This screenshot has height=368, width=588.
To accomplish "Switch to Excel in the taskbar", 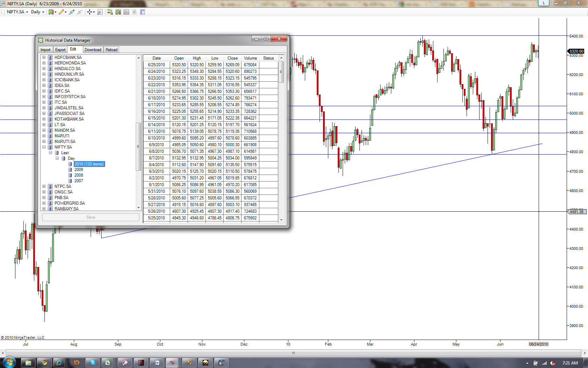I will 107,363.
